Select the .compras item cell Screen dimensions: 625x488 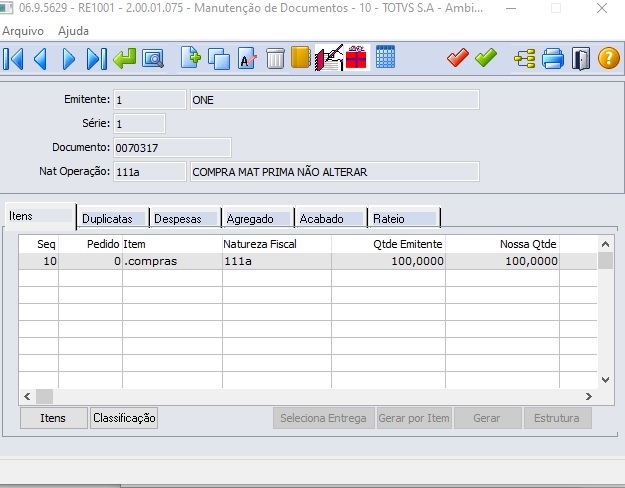point(172,261)
